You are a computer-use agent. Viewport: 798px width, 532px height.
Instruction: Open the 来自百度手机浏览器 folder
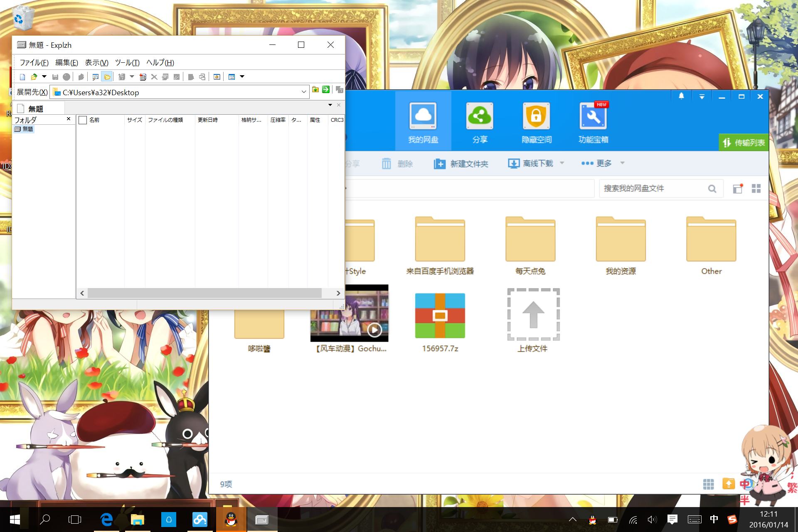tap(440, 246)
